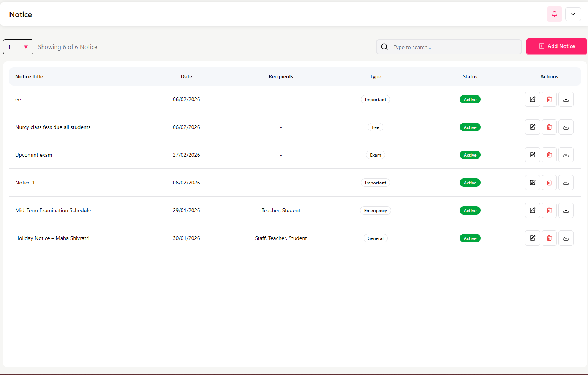The height and width of the screenshot is (375, 588).
Task: Click the Add Notice button
Action: pyautogui.click(x=556, y=46)
